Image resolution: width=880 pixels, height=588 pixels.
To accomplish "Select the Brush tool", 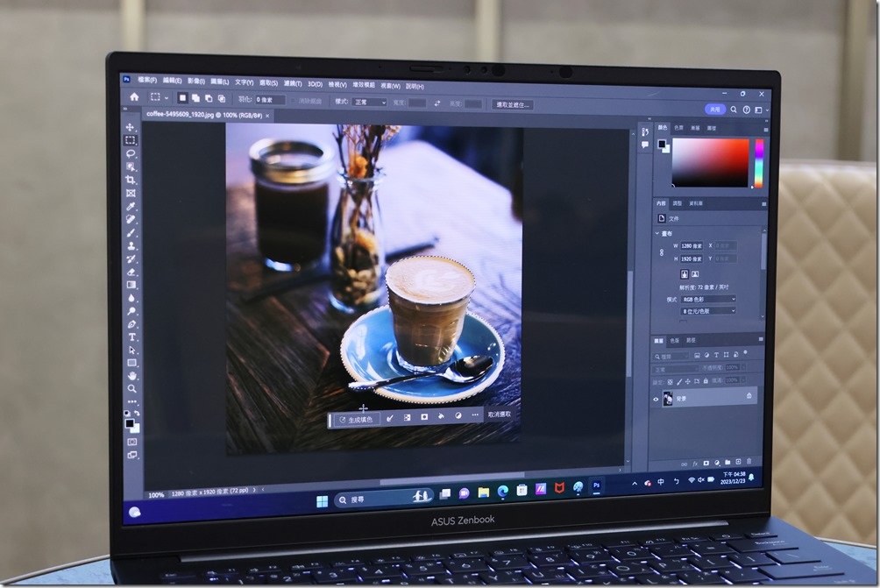I will point(131,233).
